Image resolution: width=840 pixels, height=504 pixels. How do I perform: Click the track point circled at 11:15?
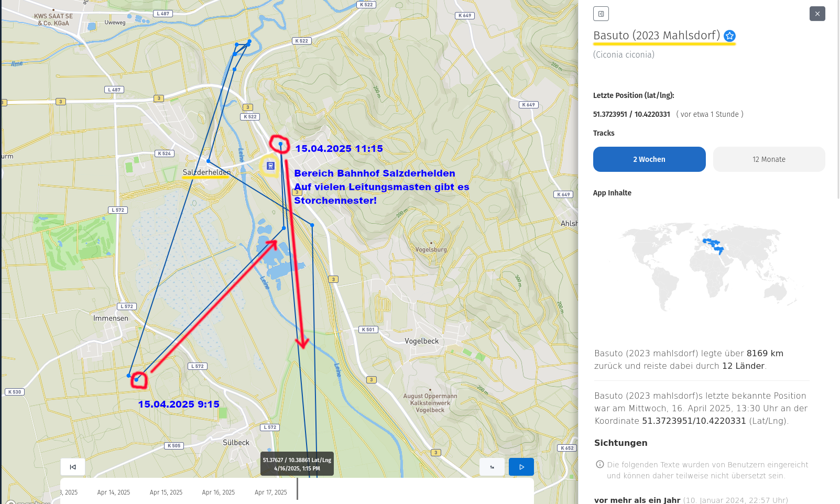coord(281,144)
